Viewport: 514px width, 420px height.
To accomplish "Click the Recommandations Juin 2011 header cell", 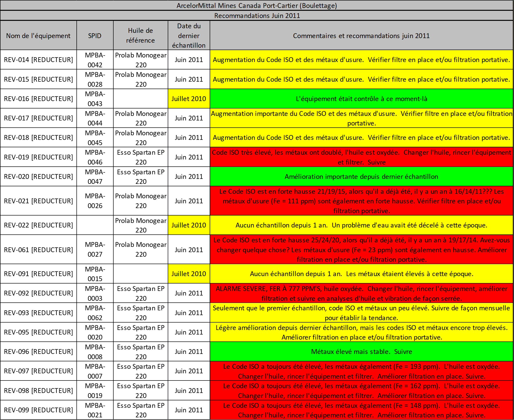I will point(257,16).
